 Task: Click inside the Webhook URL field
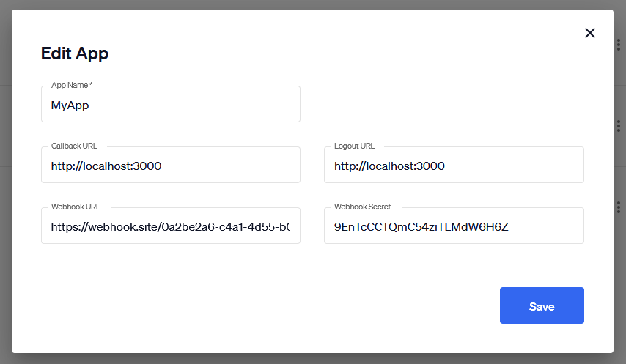pos(171,226)
